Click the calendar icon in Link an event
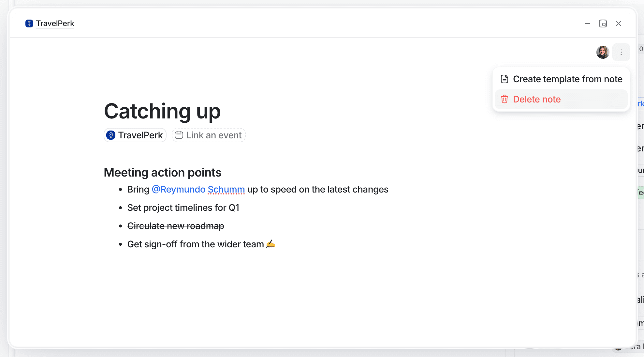Image resolution: width=644 pixels, height=357 pixels. (179, 135)
